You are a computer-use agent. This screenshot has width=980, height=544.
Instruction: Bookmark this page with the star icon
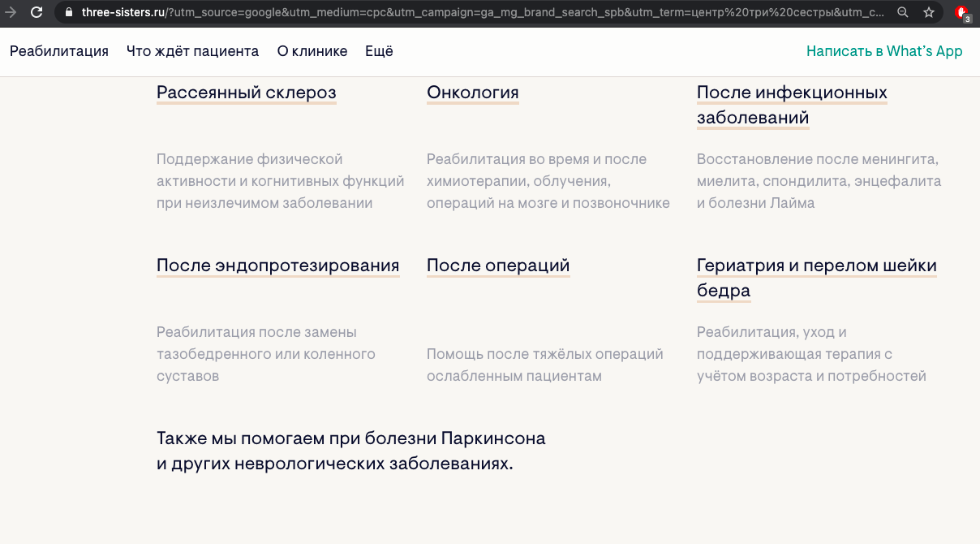pos(929,13)
